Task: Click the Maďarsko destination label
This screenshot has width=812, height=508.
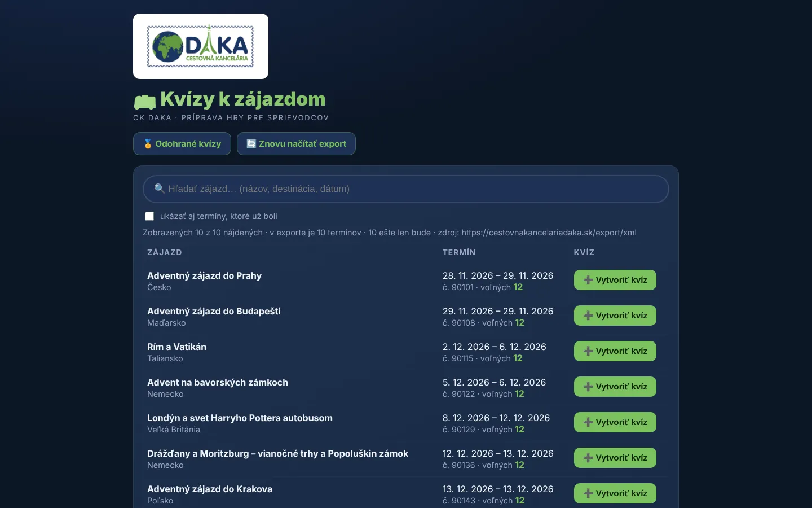Action: point(166,323)
